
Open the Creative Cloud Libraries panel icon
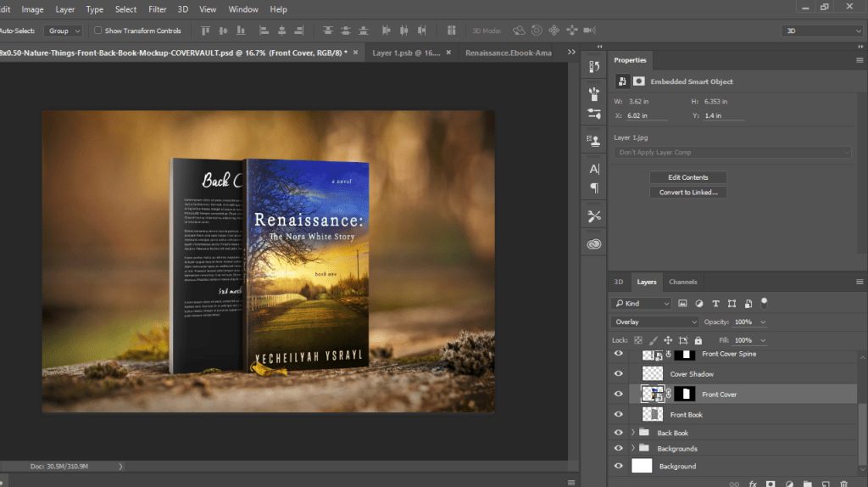[594, 244]
